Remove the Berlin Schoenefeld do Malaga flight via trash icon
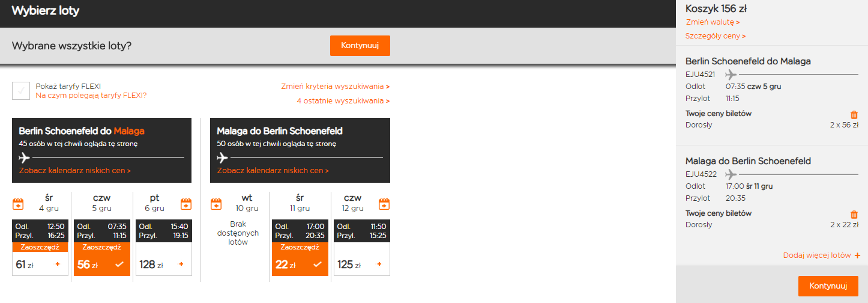This screenshot has width=868, height=303. tap(854, 114)
